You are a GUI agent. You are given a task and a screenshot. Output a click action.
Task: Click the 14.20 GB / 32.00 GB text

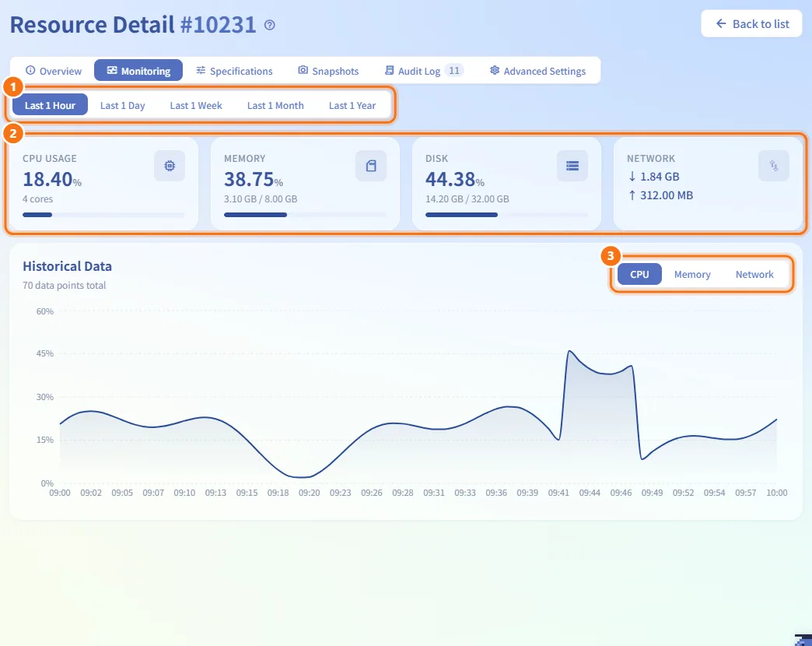[x=467, y=199]
